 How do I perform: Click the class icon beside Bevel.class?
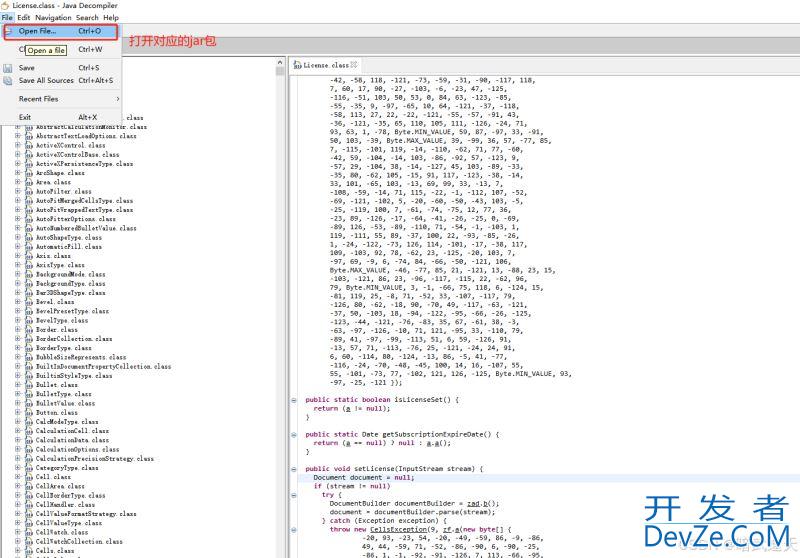point(29,302)
